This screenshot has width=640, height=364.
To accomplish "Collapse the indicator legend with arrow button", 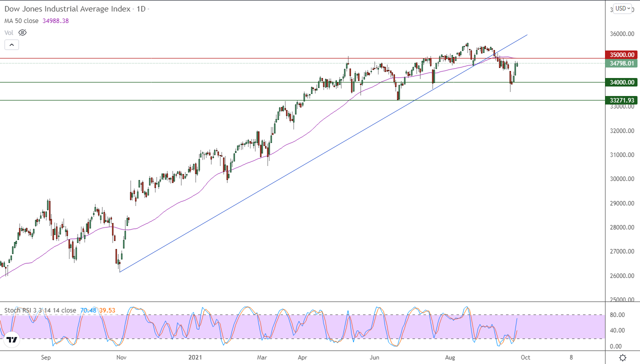I will [x=12, y=44].
